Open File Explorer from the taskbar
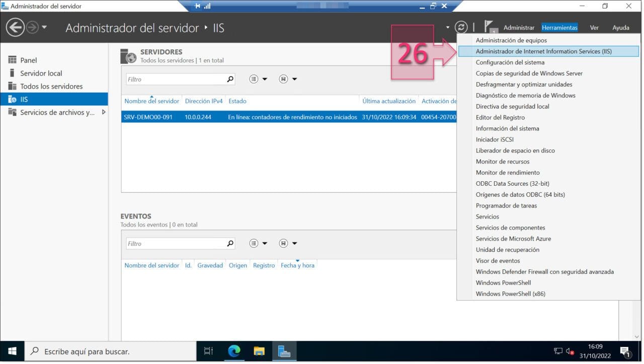 coord(259,351)
